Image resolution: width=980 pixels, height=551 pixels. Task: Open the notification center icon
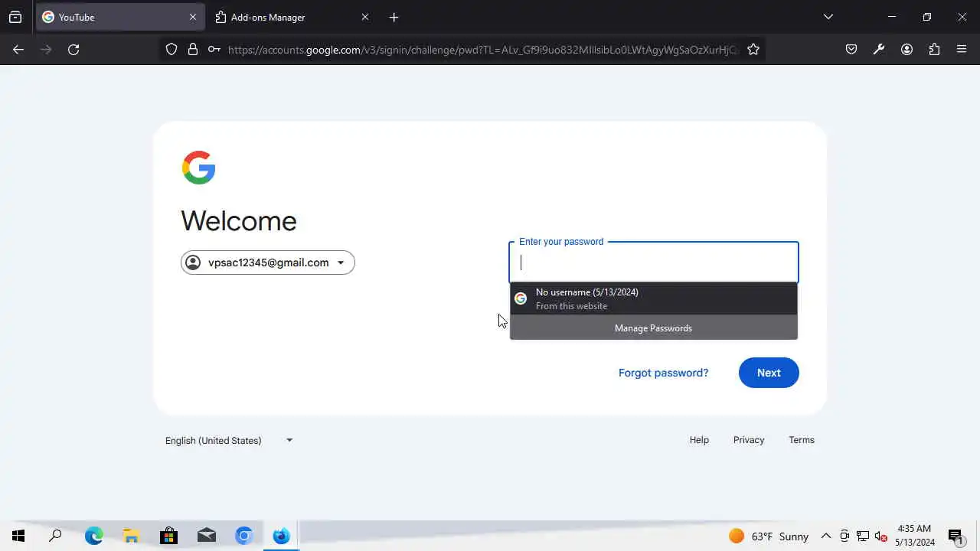(x=955, y=536)
